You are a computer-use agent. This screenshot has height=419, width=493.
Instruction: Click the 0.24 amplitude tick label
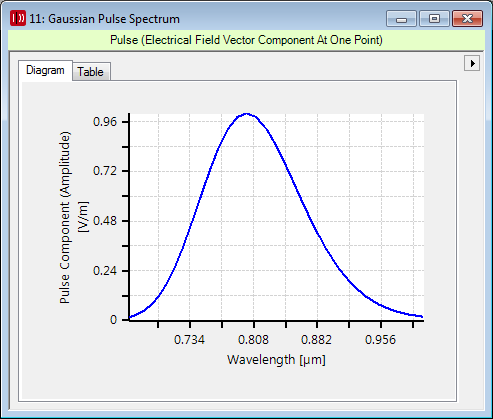[x=105, y=271]
